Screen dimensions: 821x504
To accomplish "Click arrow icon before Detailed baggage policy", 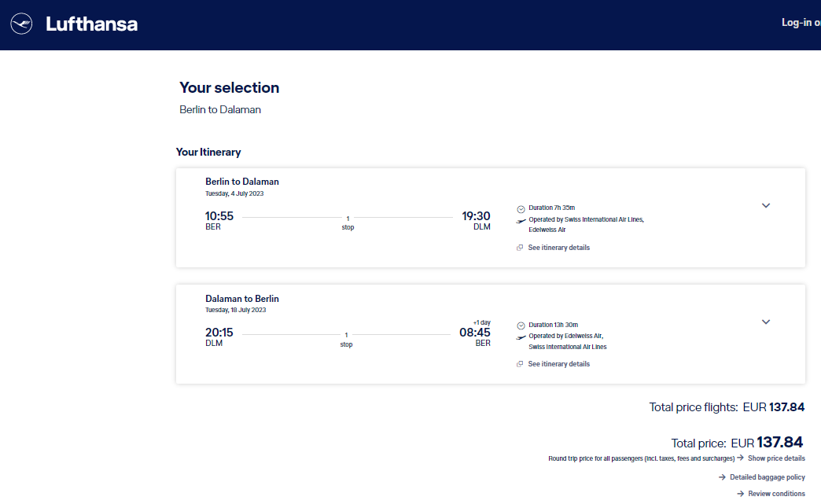I will [722, 476].
